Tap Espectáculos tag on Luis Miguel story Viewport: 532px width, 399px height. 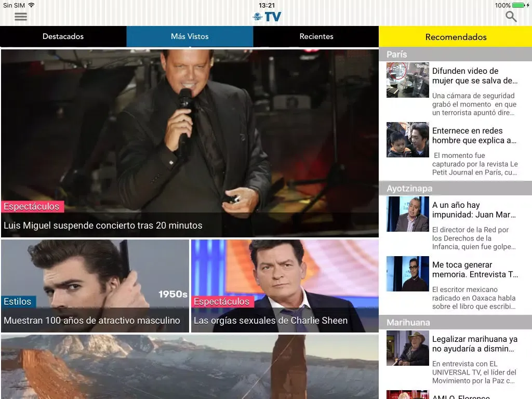point(32,207)
